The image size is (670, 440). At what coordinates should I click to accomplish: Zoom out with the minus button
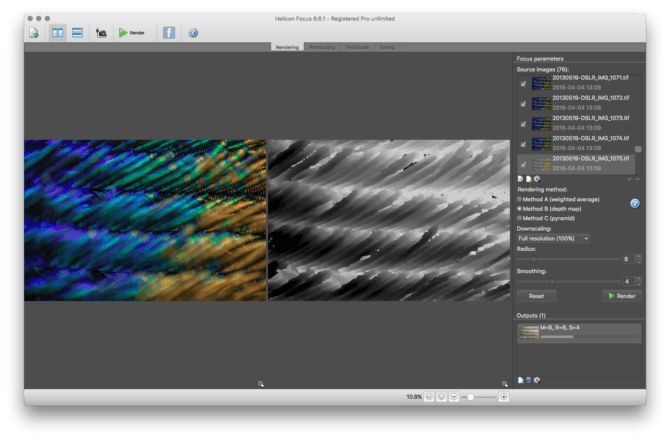[454, 397]
